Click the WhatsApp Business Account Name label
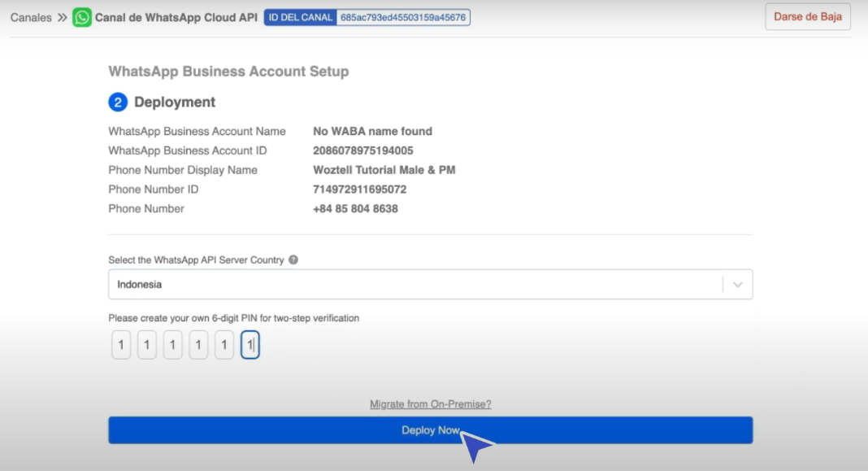The height and width of the screenshot is (471, 868). [x=197, y=131]
